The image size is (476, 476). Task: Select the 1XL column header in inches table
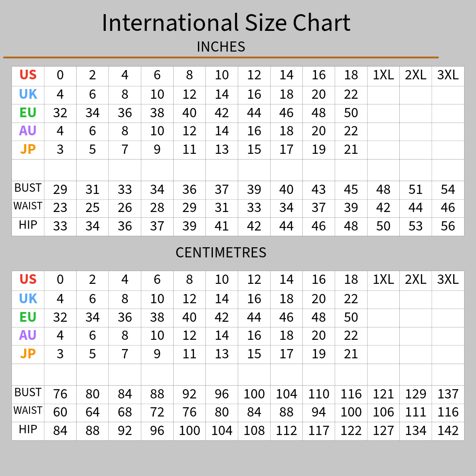click(x=383, y=75)
